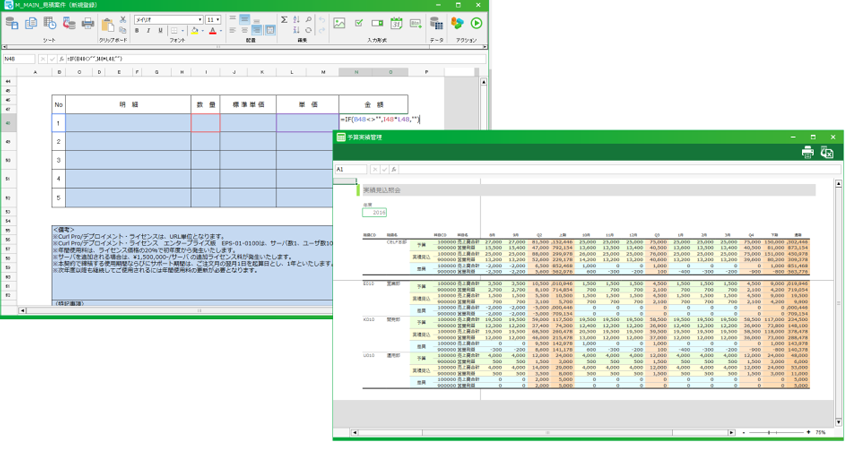
Task: Open the font name dropdown
Action: tap(200, 20)
